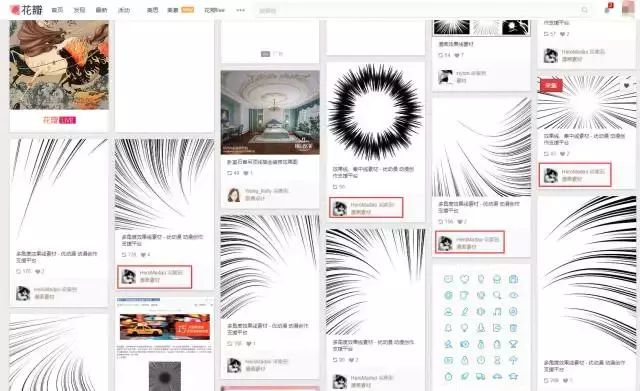The image size is (640, 391).
Task: Click the 花瓣 logo in the header
Action: [26, 10]
